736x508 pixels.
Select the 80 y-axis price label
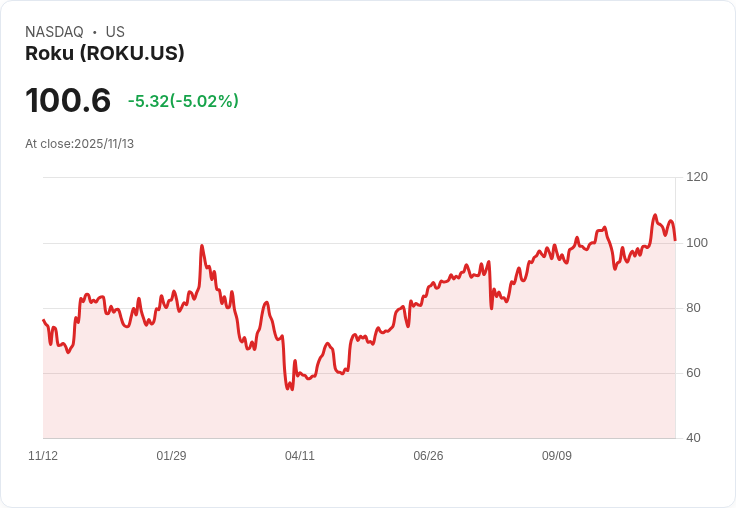coord(693,308)
